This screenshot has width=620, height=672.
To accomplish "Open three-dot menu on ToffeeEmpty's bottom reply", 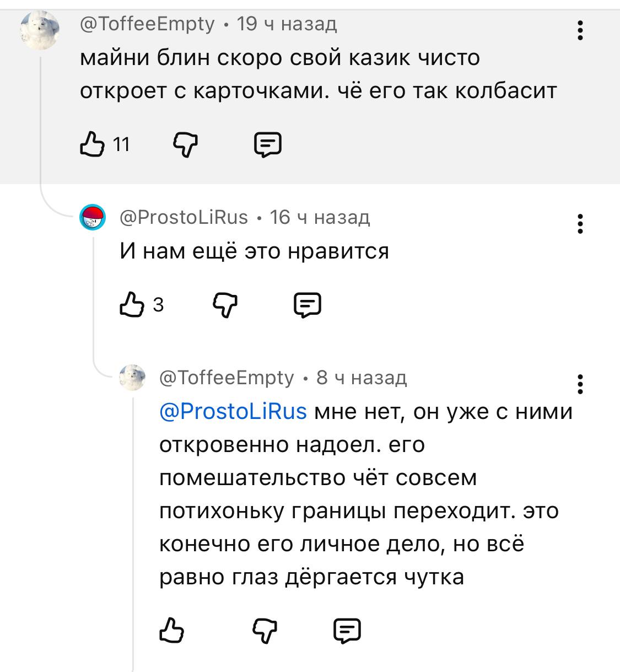I will point(580,384).
